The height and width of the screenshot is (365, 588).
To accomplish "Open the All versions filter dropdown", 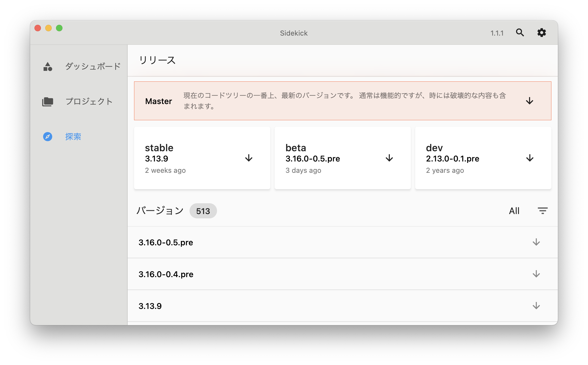I will point(514,211).
